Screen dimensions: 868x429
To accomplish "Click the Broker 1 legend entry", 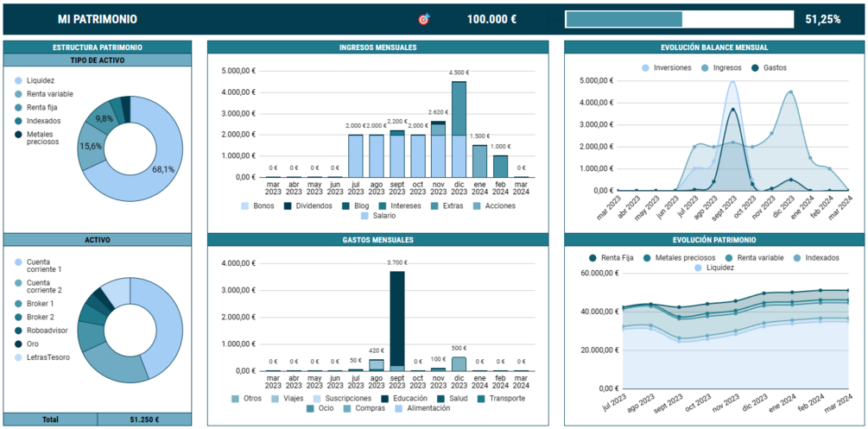I will [35, 304].
